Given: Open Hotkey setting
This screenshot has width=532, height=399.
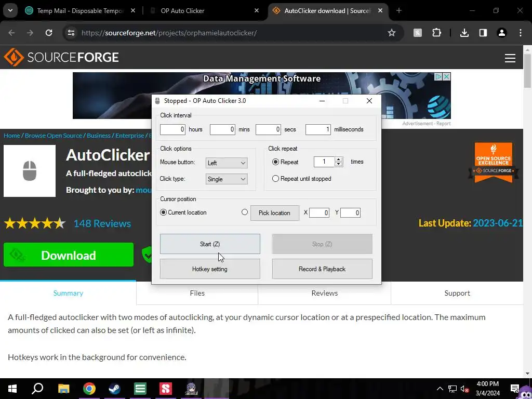Looking at the screenshot, I should [210, 269].
